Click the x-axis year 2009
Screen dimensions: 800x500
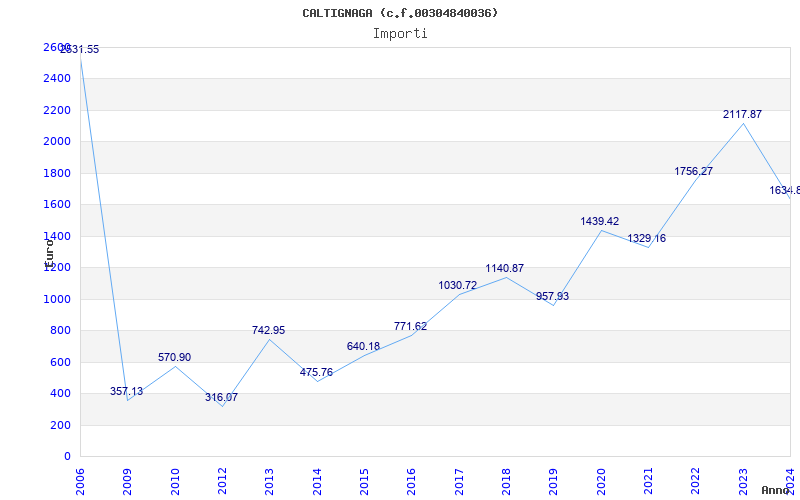pyautogui.click(x=128, y=482)
